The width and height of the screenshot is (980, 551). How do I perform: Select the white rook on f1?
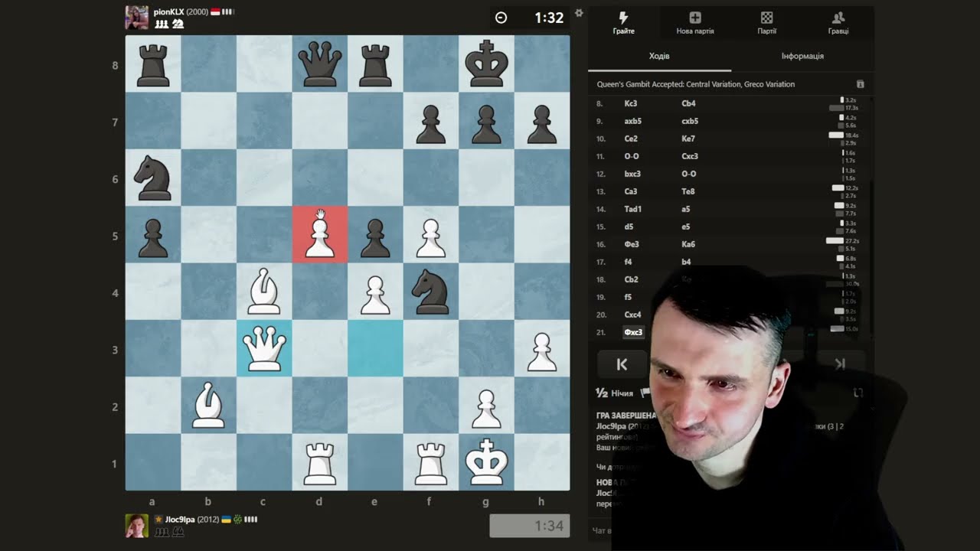[x=431, y=462]
